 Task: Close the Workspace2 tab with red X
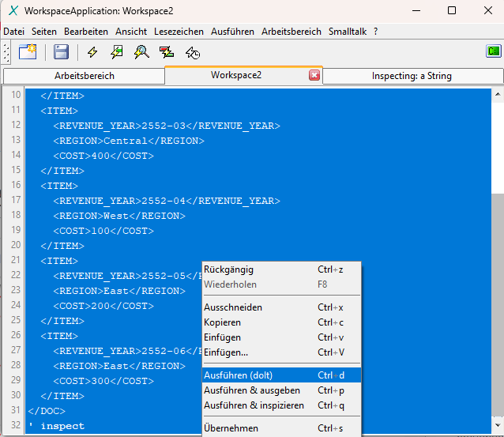314,76
